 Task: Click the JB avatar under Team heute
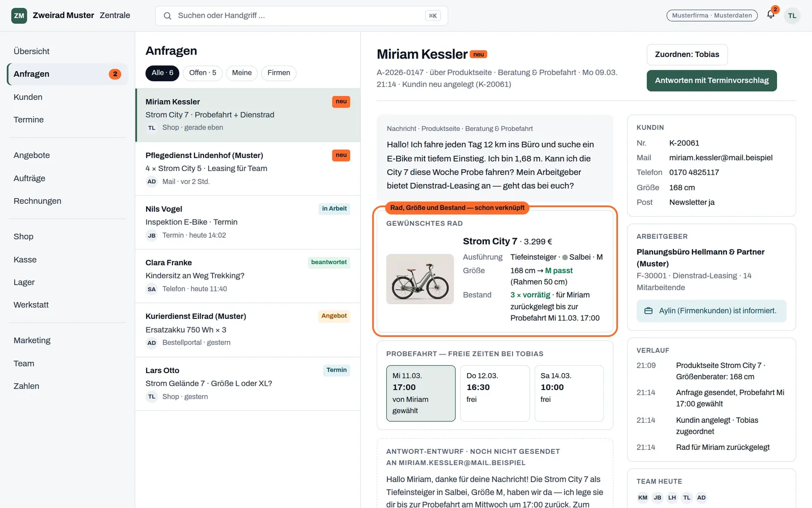coord(657,497)
